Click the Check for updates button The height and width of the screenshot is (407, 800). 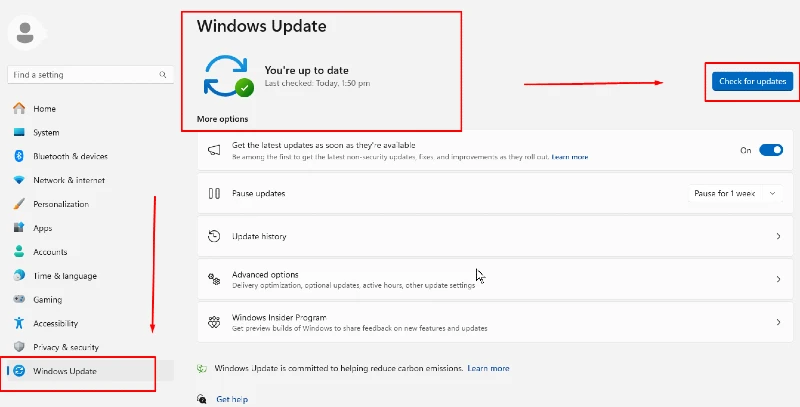pyautogui.click(x=753, y=81)
